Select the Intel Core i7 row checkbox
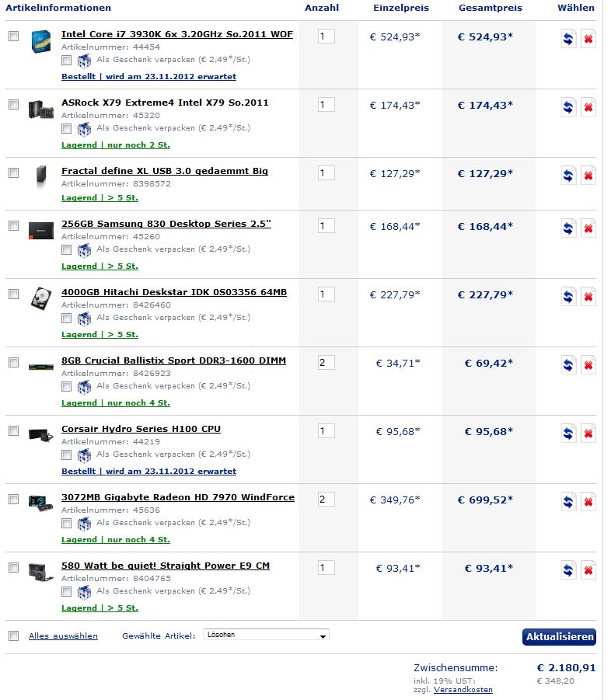Image resolution: width=611 pixels, height=700 pixels. [x=13, y=37]
